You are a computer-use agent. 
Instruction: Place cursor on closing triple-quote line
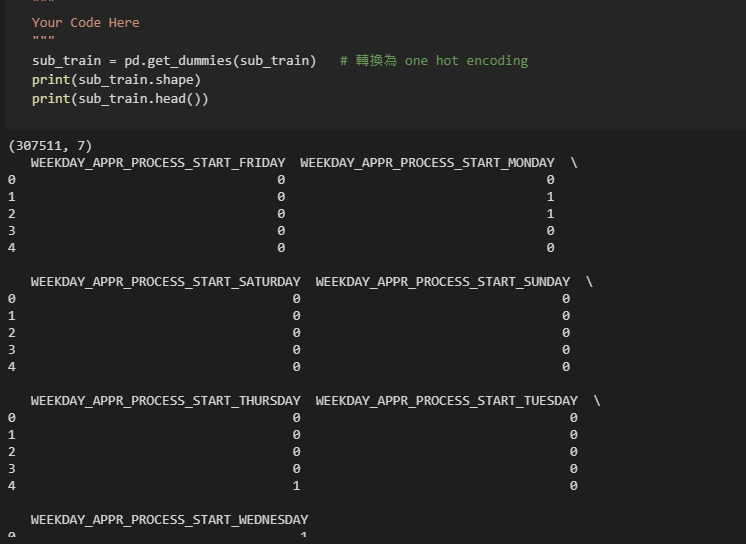point(43,41)
